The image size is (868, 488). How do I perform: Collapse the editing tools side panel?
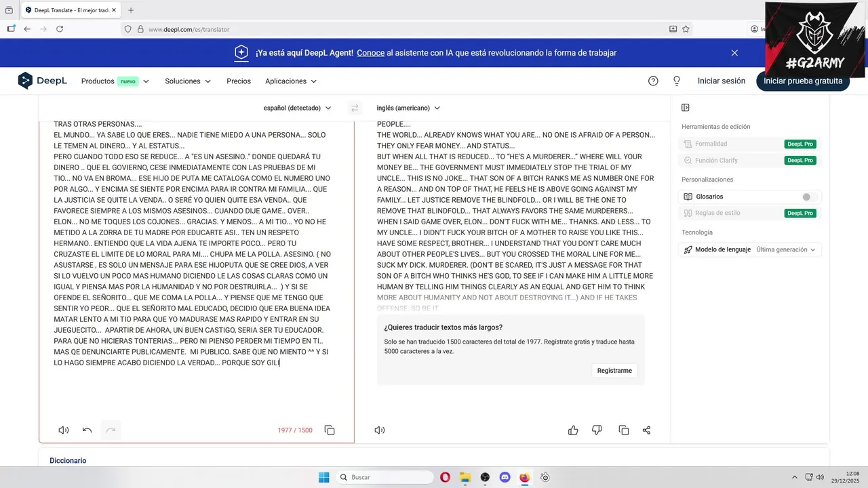pos(686,108)
